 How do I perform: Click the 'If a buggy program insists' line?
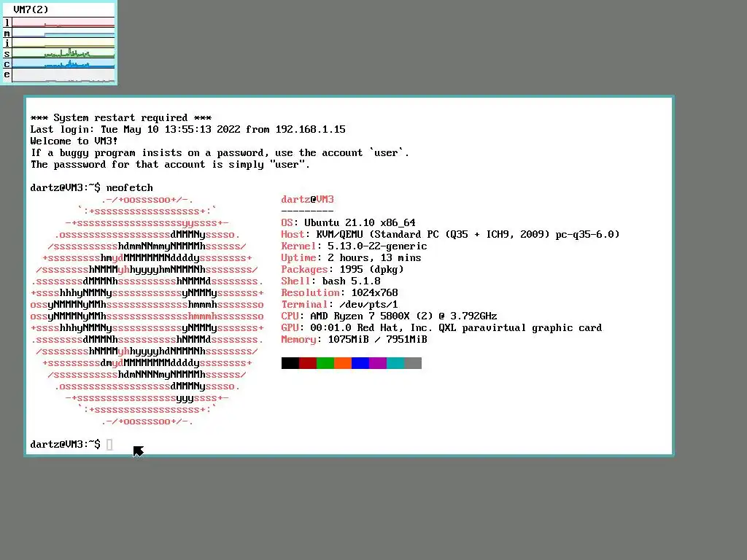tap(220, 153)
